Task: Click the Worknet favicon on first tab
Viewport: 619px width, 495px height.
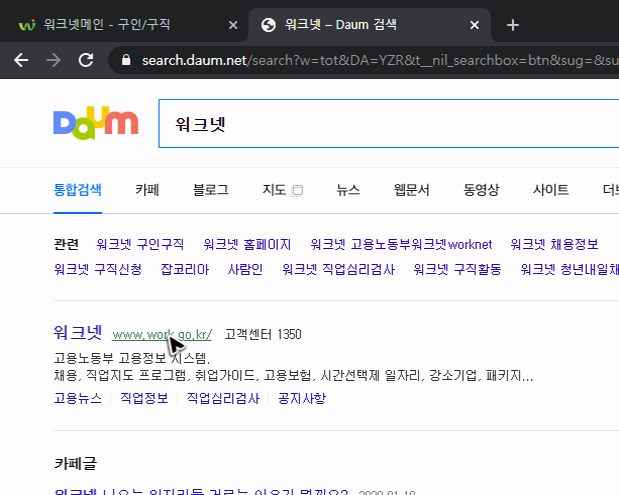Action: pos(27,25)
